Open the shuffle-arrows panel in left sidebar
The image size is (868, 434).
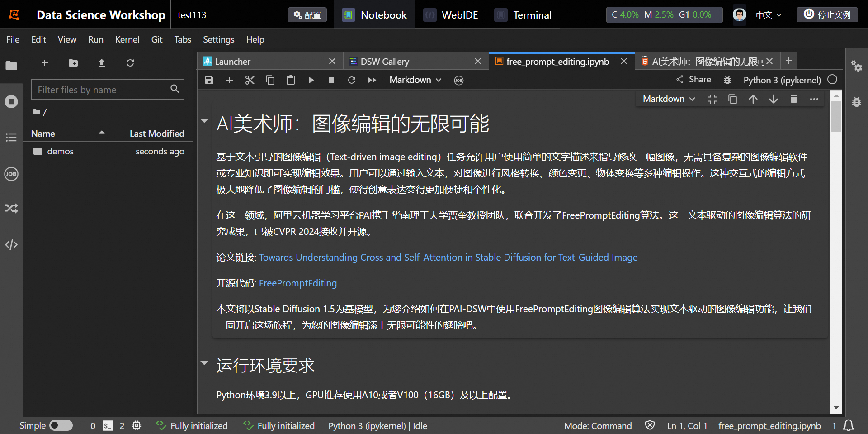(11, 209)
